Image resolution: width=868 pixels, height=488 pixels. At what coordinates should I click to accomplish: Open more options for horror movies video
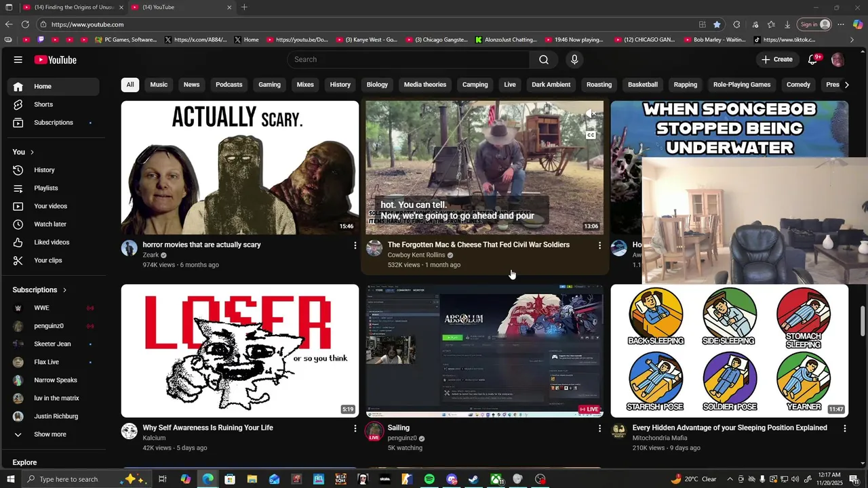click(355, 245)
